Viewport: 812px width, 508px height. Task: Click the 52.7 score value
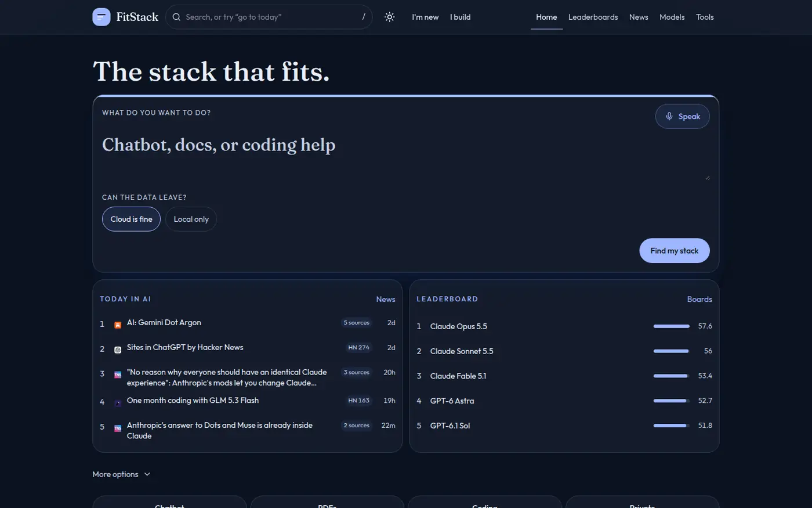point(705,401)
